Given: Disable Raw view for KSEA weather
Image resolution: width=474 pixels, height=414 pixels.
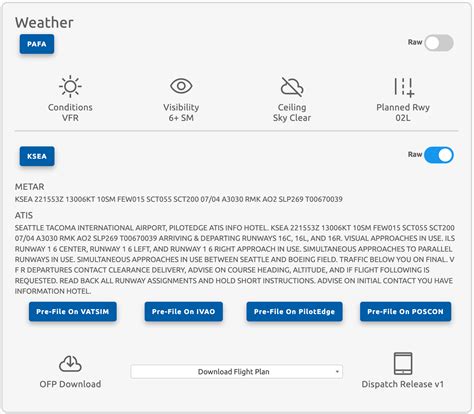Looking at the screenshot, I should pos(439,155).
